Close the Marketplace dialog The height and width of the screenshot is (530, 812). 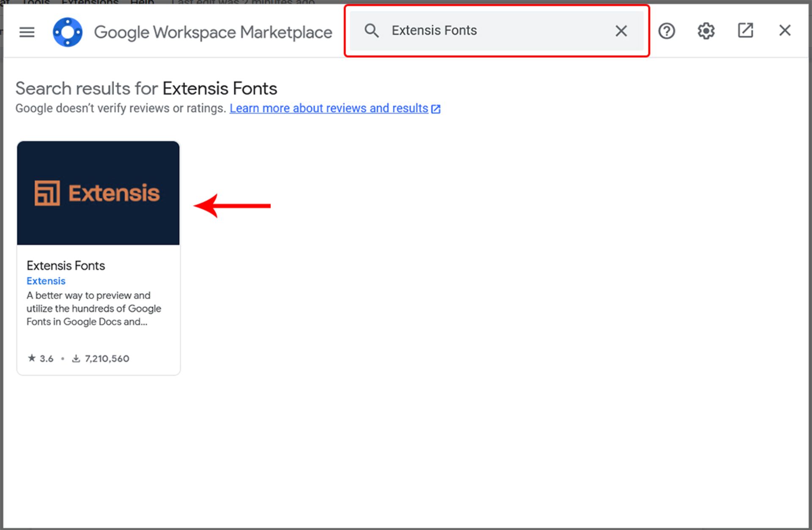(785, 30)
